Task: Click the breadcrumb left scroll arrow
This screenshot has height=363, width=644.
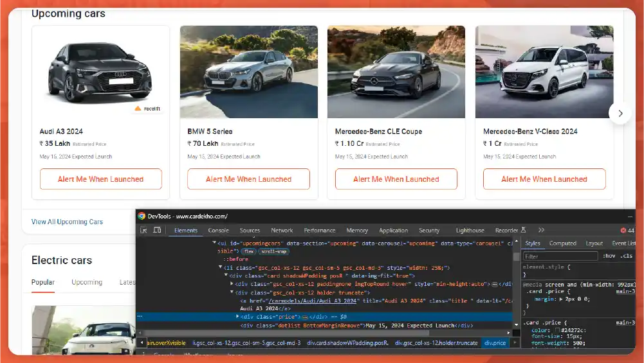Action: pos(142,343)
